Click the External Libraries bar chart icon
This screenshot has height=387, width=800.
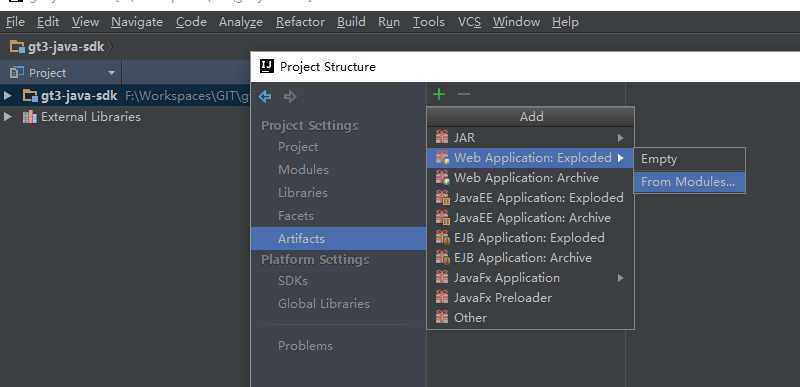tap(30, 117)
